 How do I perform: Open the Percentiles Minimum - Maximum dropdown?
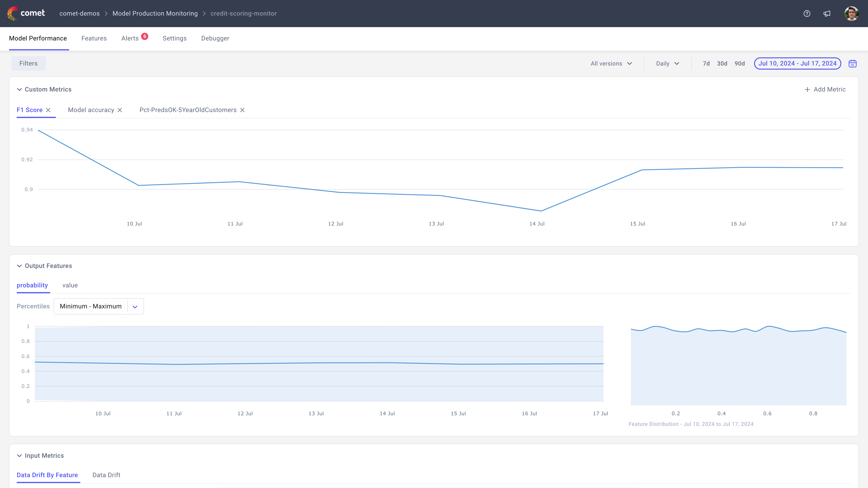[x=135, y=307]
